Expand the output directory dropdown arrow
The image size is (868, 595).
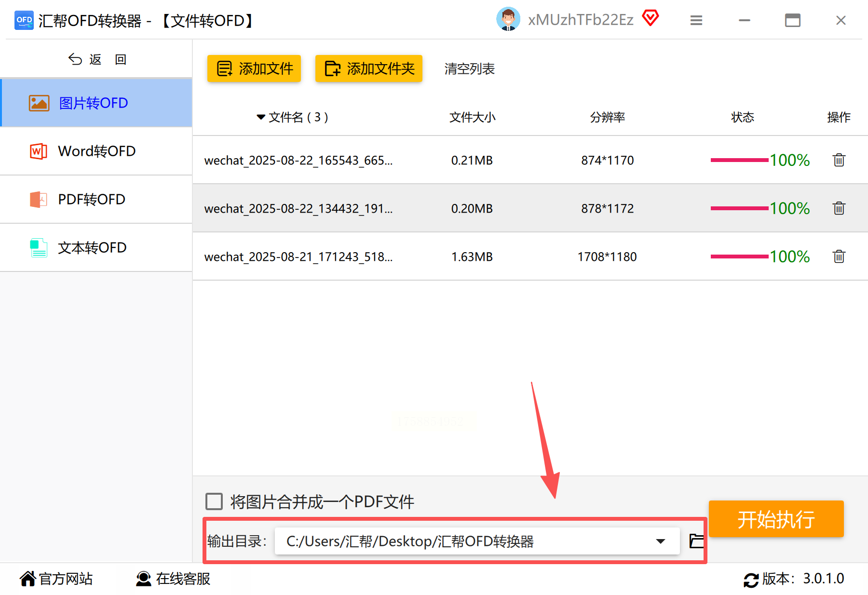pos(661,541)
